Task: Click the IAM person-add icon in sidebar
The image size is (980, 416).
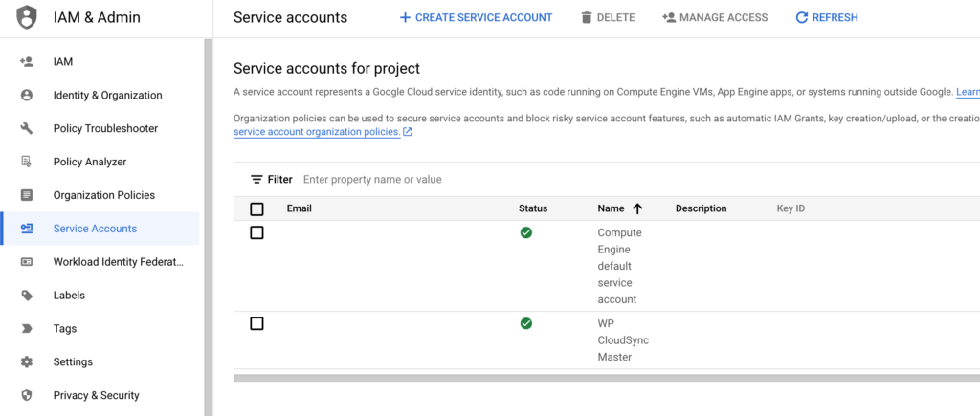Action: coord(27,62)
